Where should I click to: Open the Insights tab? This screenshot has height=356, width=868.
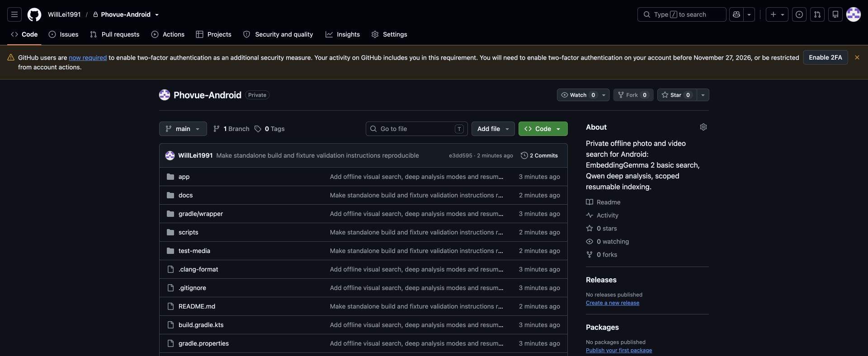pos(343,34)
